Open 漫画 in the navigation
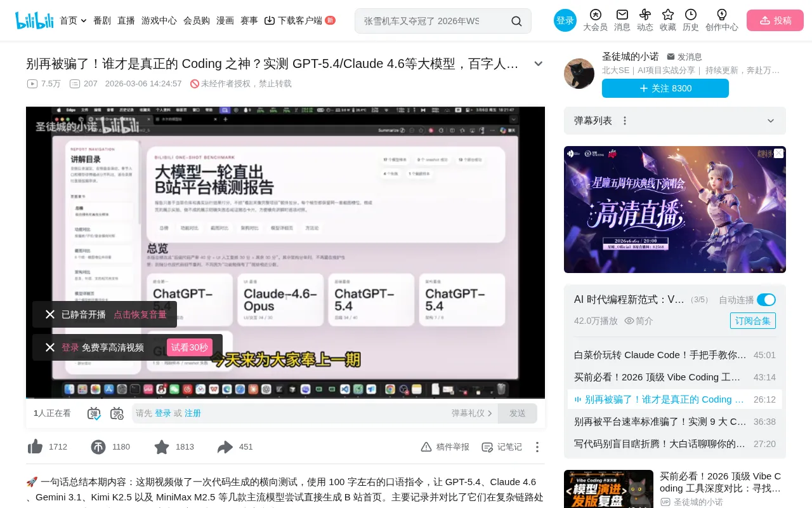The height and width of the screenshot is (508, 812). (225, 20)
